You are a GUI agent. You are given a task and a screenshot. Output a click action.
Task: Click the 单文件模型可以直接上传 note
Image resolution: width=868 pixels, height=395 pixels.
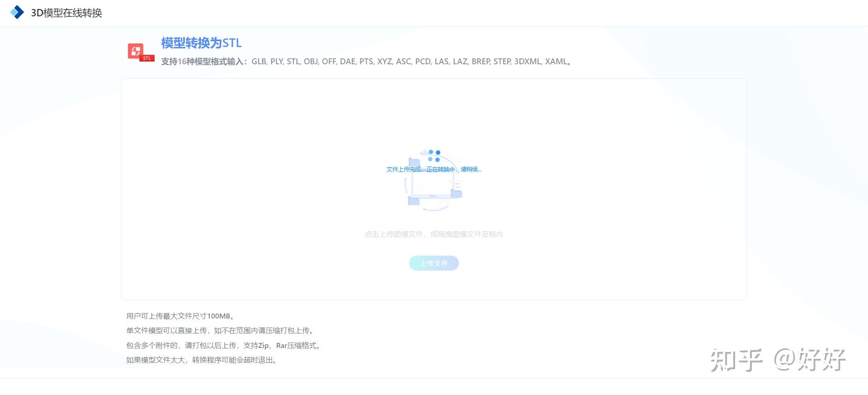pyautogui.click(x=221, y=331)
